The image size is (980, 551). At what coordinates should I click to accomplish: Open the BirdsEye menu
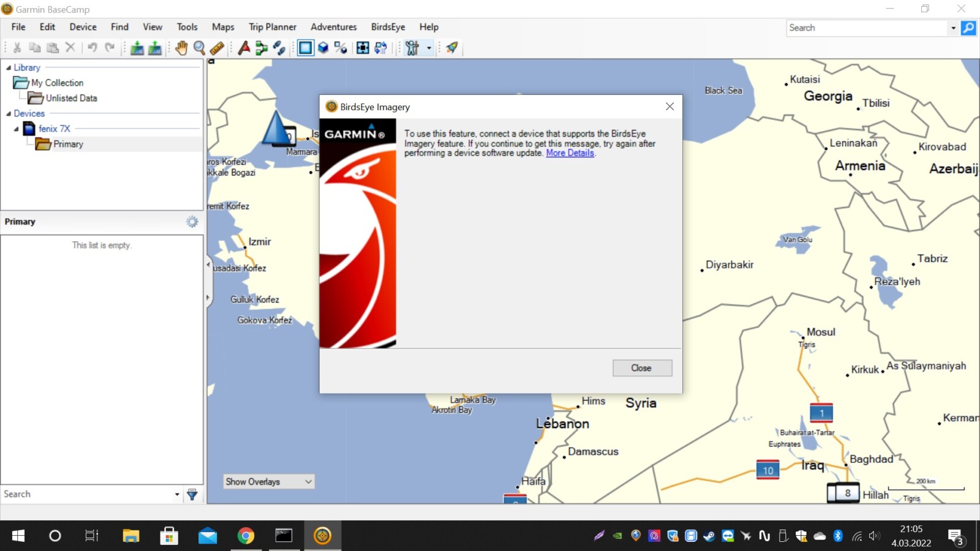pyautogui.click(x=388, y=27)
